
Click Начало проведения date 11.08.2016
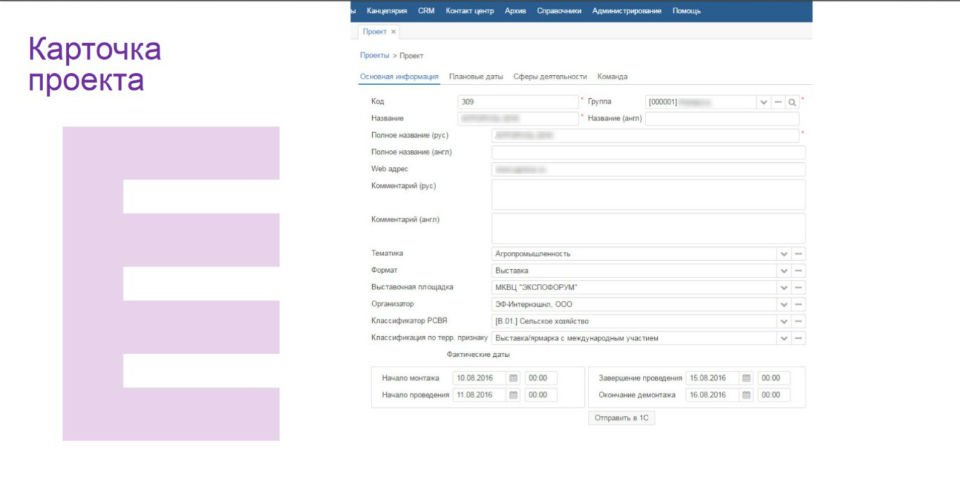point(479,395)
